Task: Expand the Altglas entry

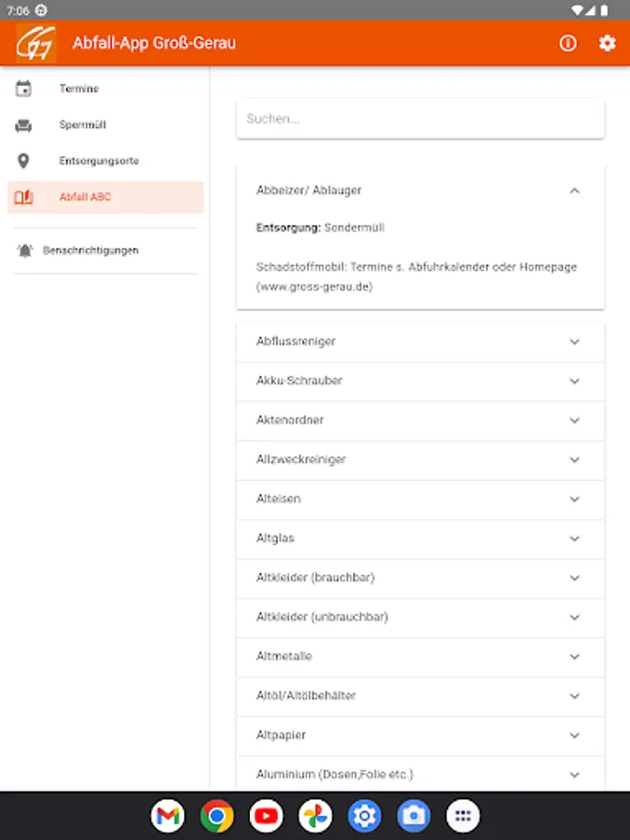Action: (420, 539)
